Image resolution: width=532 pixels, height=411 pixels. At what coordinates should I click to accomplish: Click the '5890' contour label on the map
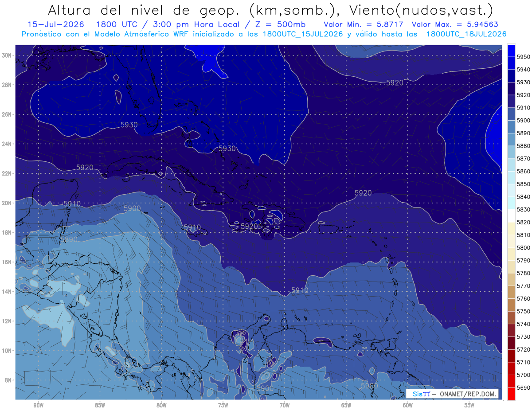(69, 239)
